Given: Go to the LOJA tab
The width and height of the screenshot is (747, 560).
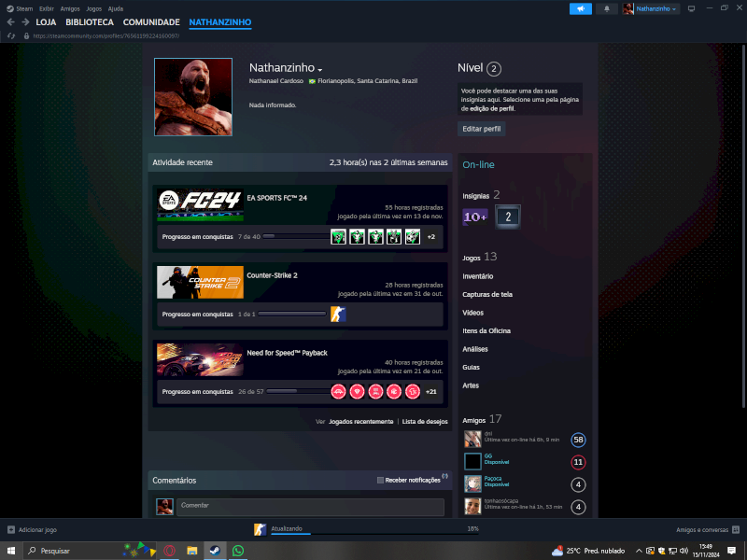Looking at the screenshot, I should click(x=46, y=22).
